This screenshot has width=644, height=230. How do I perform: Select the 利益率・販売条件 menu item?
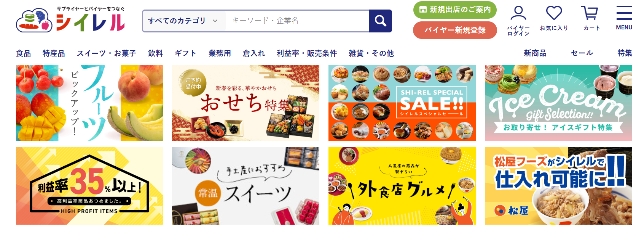point(307,53)
